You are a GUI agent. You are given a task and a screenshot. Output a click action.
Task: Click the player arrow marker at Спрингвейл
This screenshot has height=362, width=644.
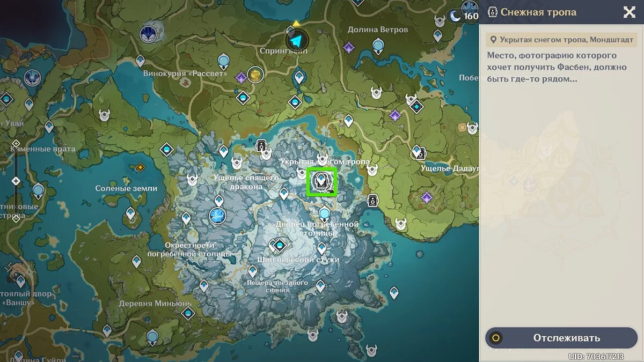pyautogui.click(x=296, y=41)
